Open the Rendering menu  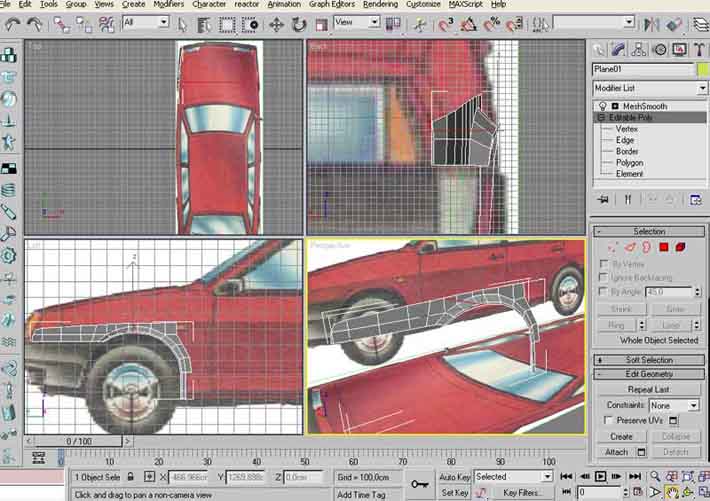click(x=380, y=5)
